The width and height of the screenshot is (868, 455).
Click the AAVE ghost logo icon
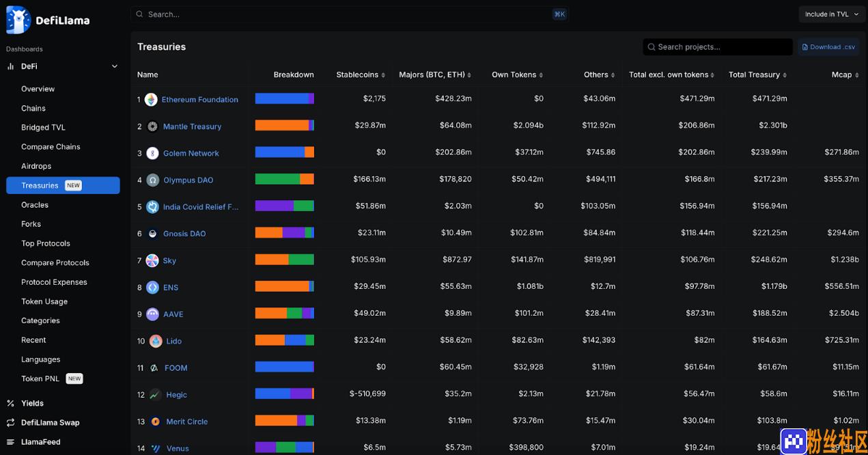(152, 314)
